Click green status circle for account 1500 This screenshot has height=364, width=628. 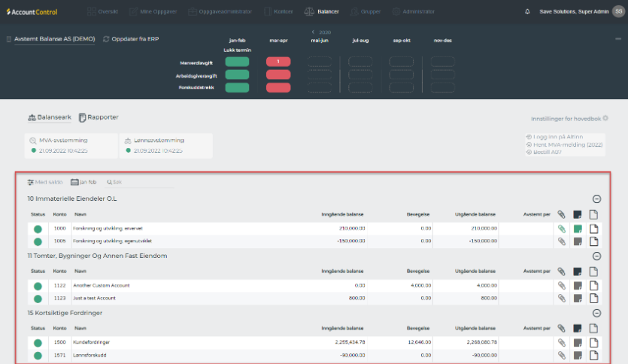(x=38, y=342)
